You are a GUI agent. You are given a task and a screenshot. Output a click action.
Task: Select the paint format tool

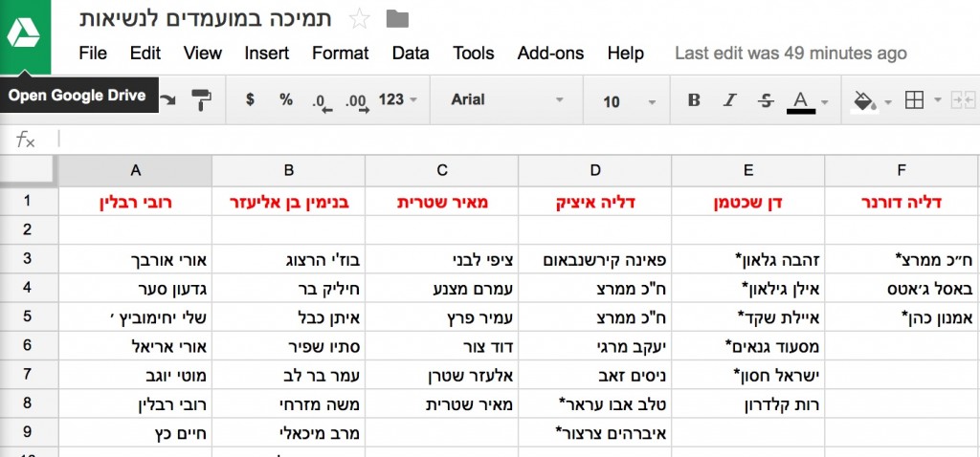tap(202, 99)
